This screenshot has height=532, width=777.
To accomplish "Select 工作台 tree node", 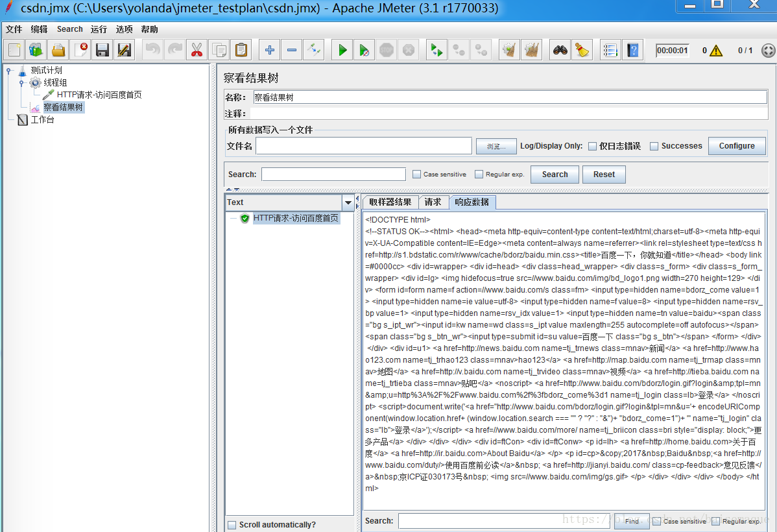I will pos(42,119).
